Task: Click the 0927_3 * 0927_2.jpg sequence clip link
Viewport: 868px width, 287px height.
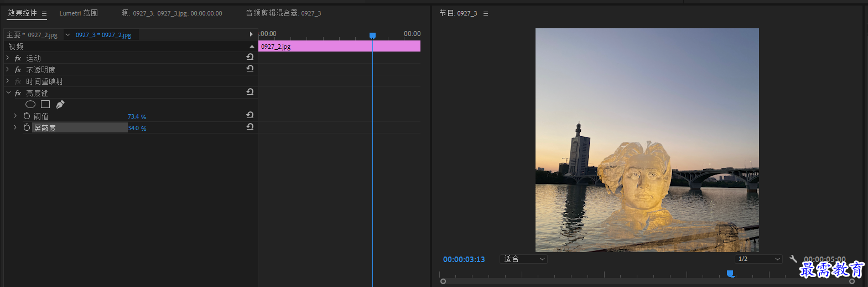Action: pos(103,35)
